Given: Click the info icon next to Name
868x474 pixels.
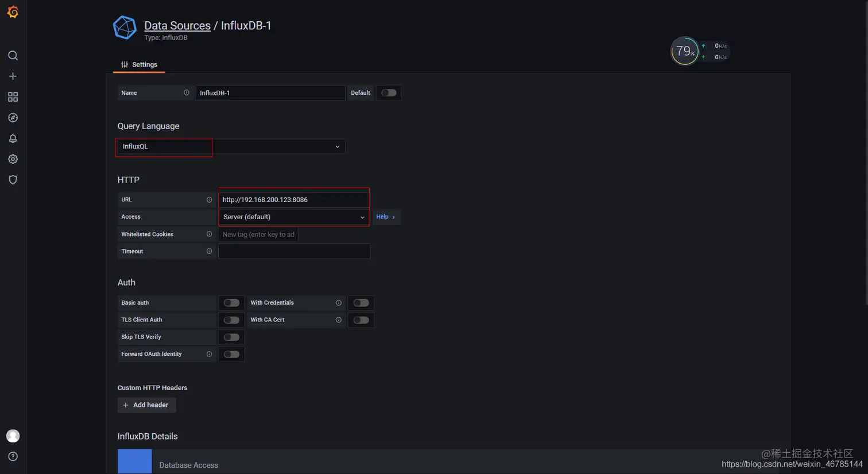Looking at the screenshot, I should pos(187,93).
